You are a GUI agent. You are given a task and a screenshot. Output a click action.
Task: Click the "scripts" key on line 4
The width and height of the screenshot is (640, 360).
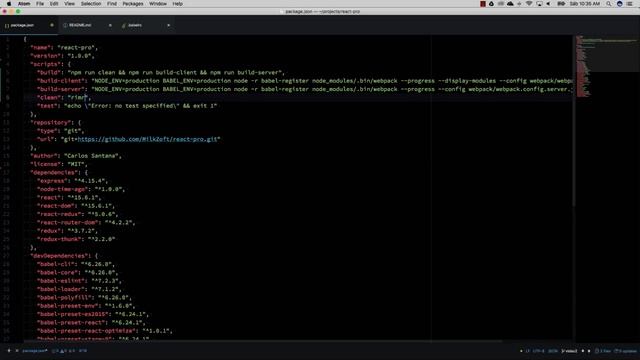click(45, 64)
